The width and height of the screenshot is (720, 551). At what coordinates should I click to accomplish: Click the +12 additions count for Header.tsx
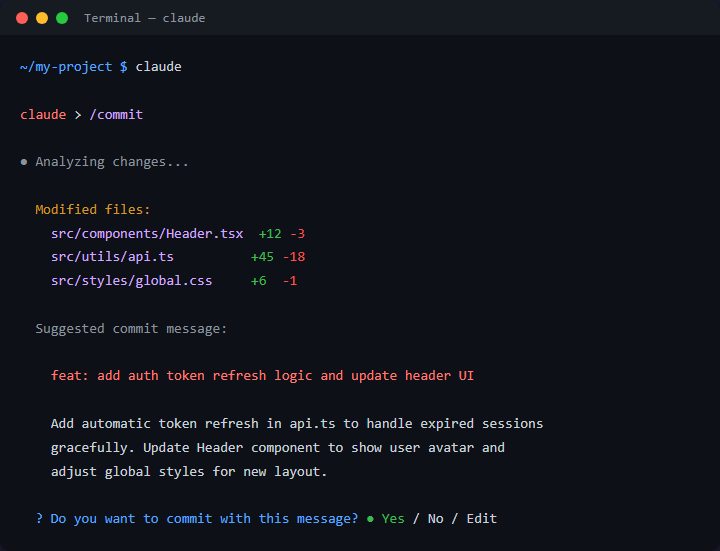pyautogui.click(x=270, y=234)
